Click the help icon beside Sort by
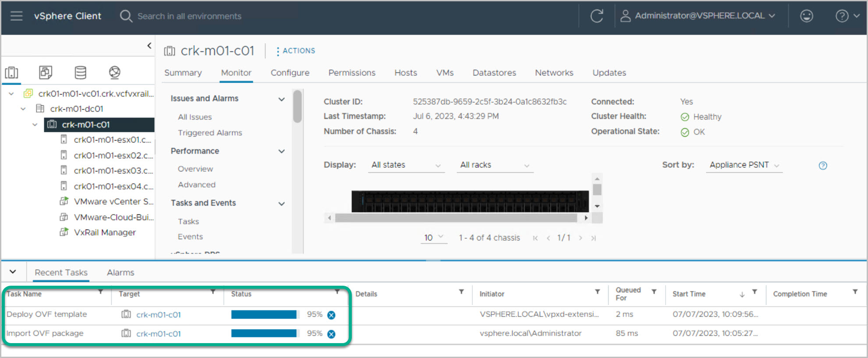 point(822,166)
